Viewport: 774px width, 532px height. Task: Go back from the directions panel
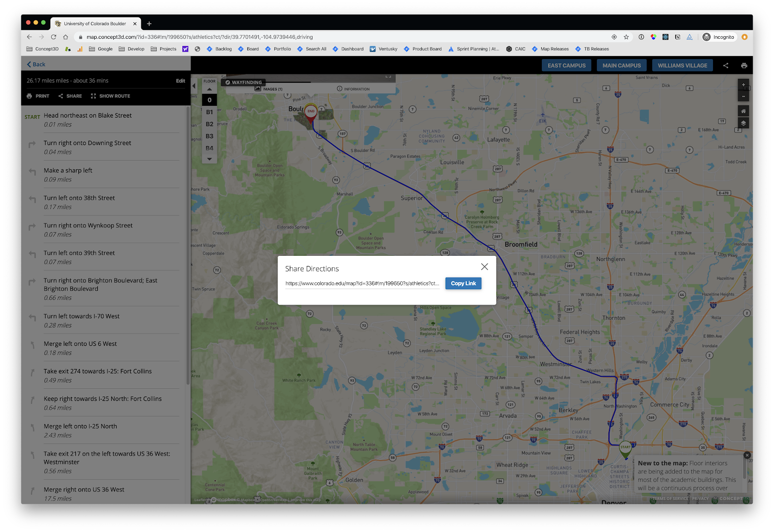(36, 64)
